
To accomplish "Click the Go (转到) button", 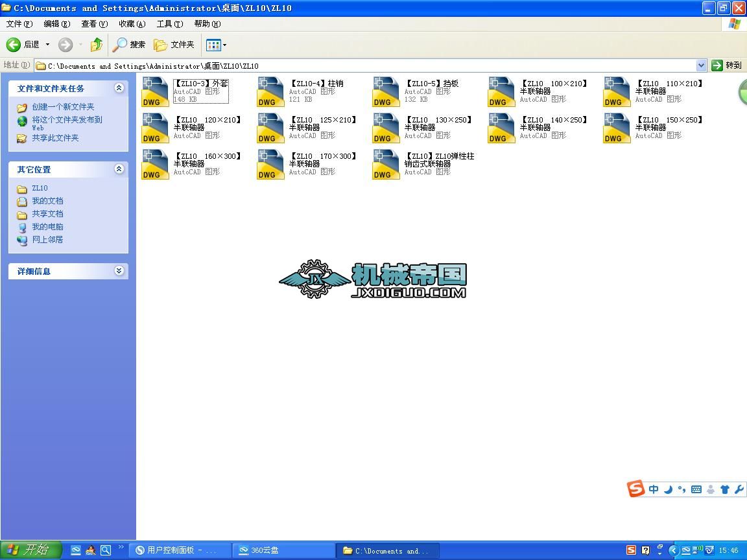I will (x=726, y=65).
